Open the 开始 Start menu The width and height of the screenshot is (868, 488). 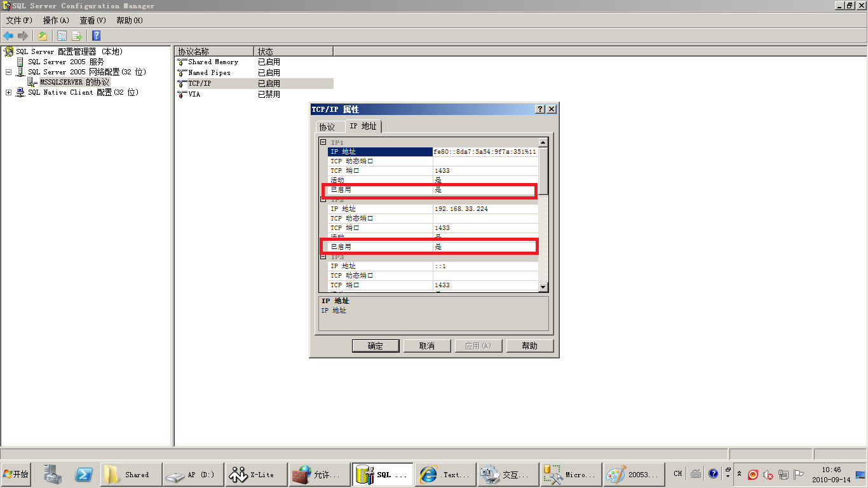pos(16,475)
